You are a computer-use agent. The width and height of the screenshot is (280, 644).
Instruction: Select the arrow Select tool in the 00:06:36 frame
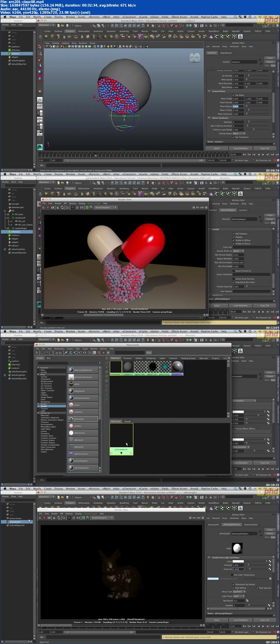[x=40, y=47]
